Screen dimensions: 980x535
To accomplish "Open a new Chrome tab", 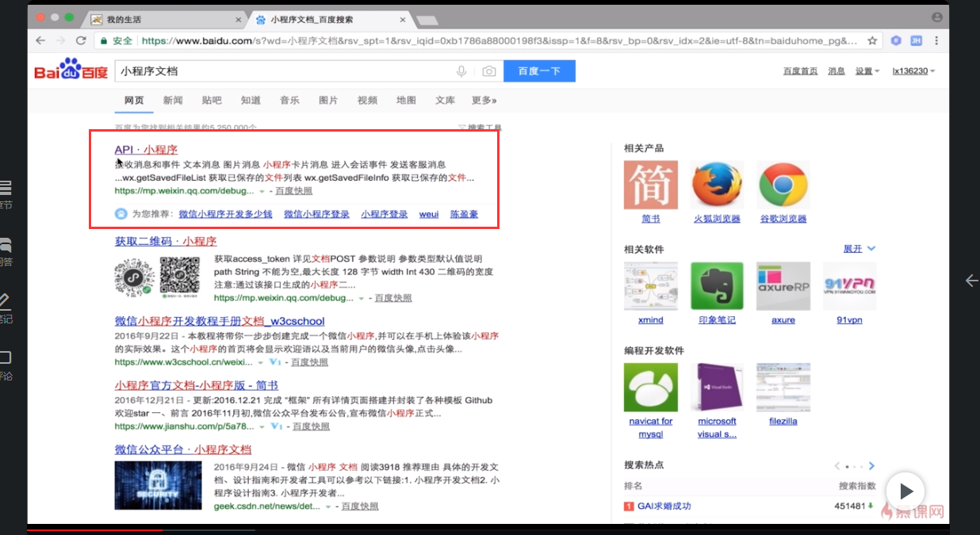I will pos(427,20).
